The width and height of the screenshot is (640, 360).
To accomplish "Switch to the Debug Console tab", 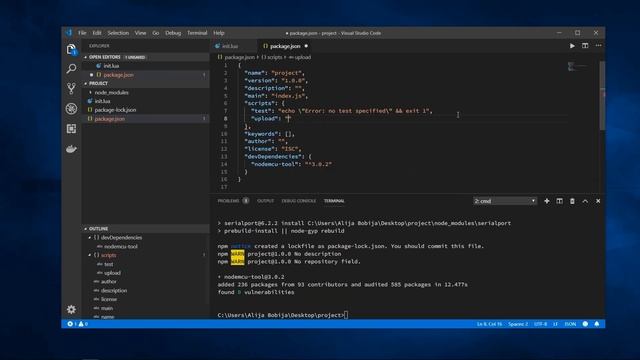I will tap(299, 201).
